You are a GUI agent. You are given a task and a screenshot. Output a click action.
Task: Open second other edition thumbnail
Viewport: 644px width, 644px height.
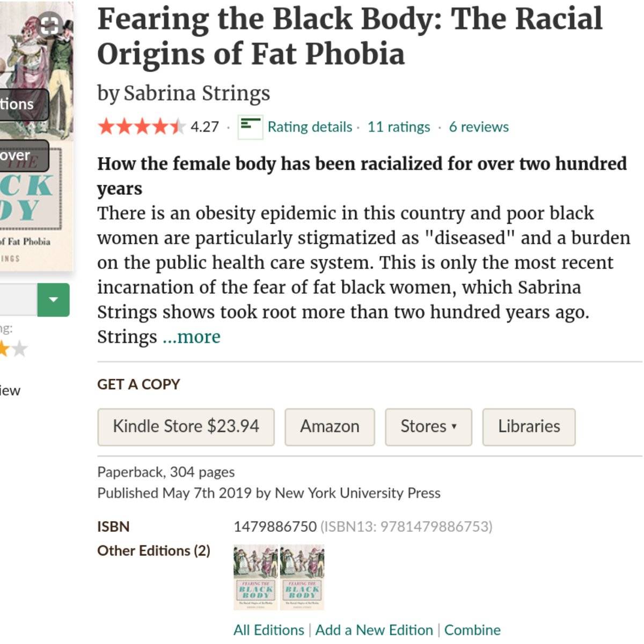tap(302, 577)
